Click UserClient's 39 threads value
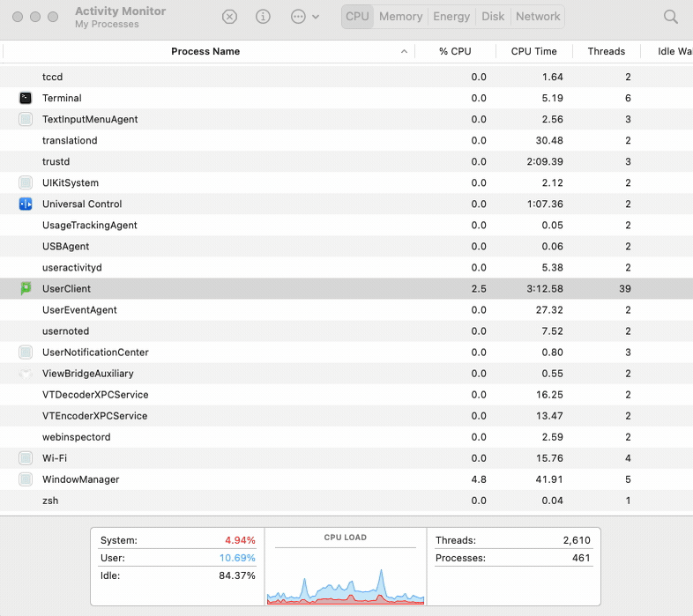Image resolution: width=693 pixels, height=616 pixels. click(x=624, y=289)
